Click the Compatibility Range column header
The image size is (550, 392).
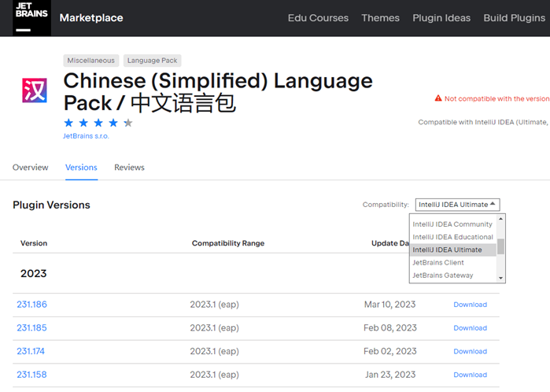(x=228, y=243)
